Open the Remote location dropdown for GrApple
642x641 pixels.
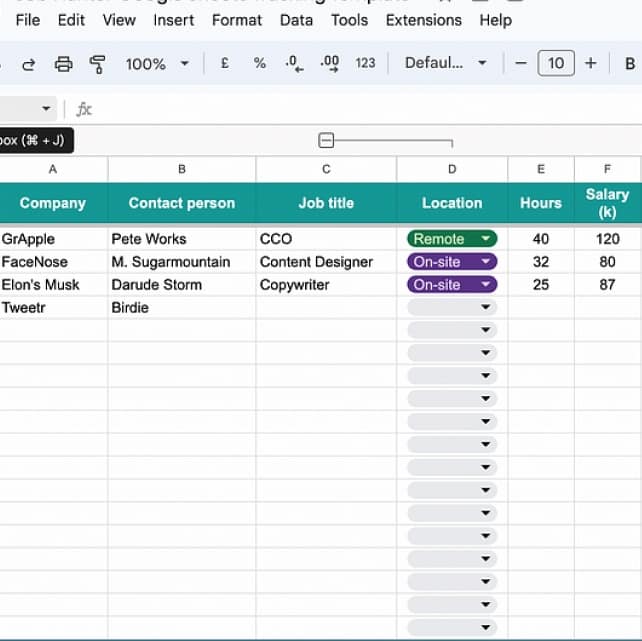(486, 239)
